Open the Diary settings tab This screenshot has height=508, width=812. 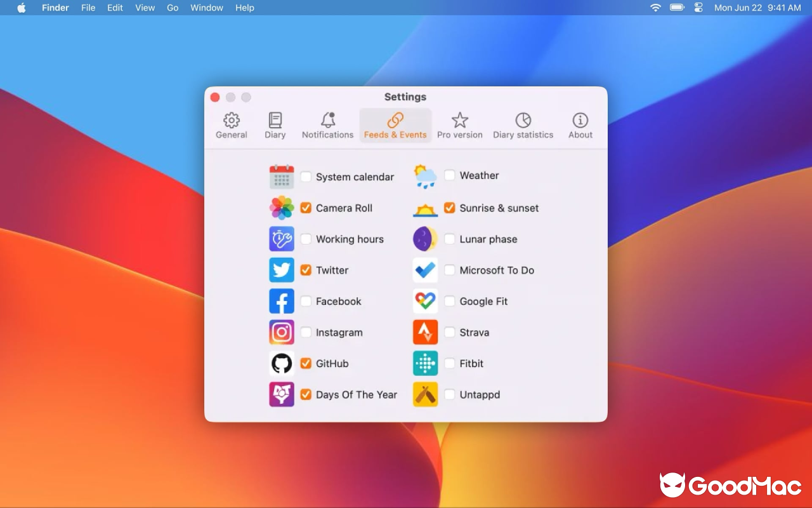(275, 125)
